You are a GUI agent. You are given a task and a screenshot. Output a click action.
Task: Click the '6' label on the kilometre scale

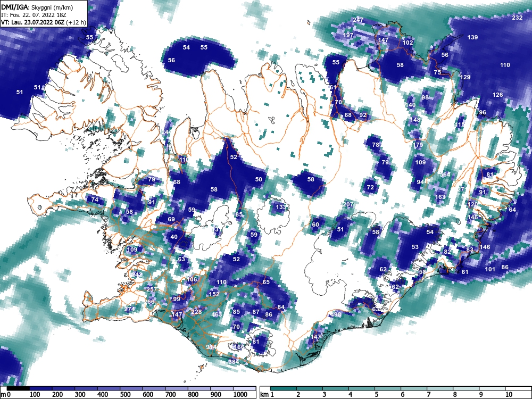[x=403, y=395]
